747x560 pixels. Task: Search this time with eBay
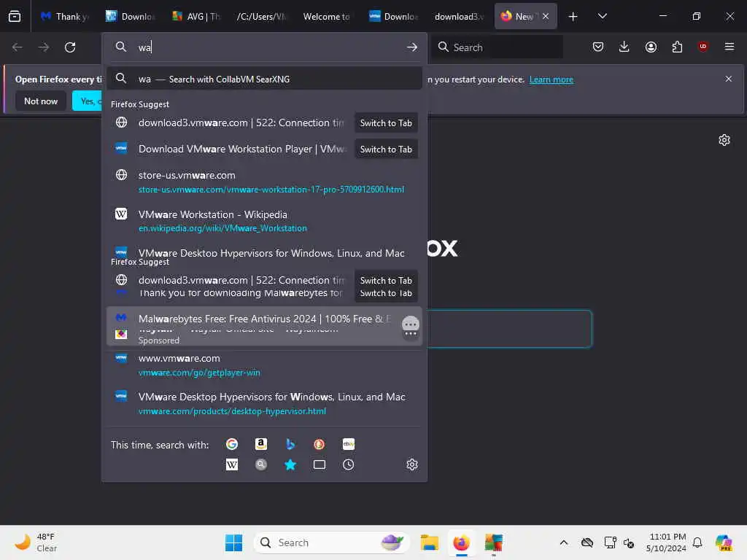[x=348, y=444]
